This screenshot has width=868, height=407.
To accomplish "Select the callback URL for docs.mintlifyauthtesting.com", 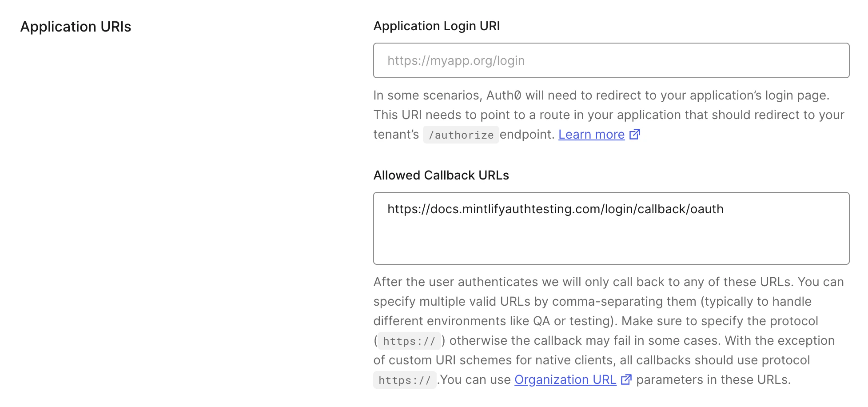I will (x=556, y=208).
